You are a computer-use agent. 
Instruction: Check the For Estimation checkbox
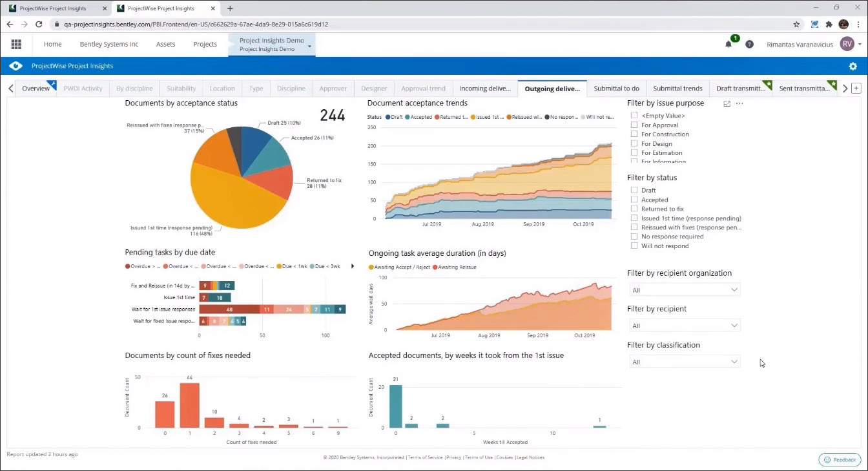[x=634, y=152]
